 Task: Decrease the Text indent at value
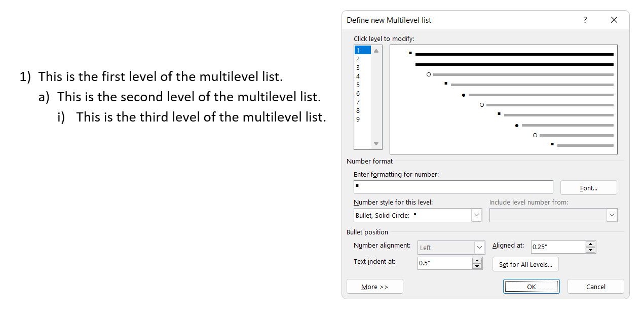tap(477, 266)
